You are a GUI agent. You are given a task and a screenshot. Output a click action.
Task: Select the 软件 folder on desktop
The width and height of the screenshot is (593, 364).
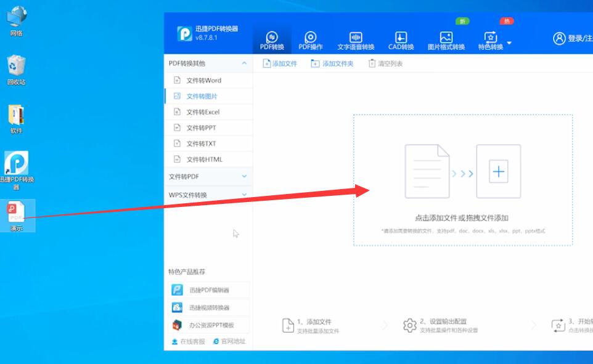[16, 119]
